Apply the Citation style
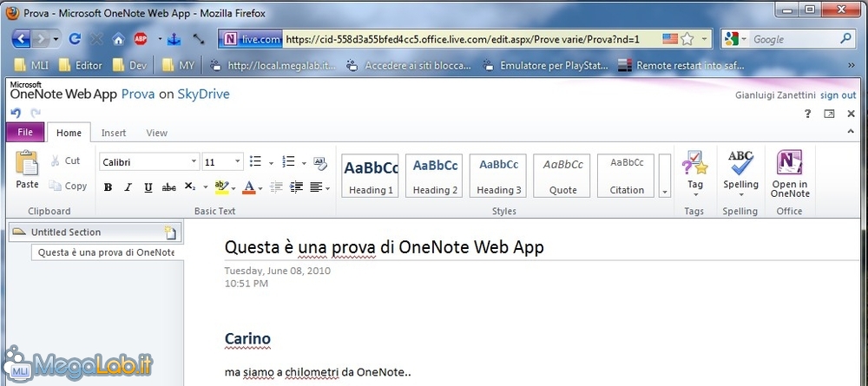868x386 pixels. click(x=627, y=175)
